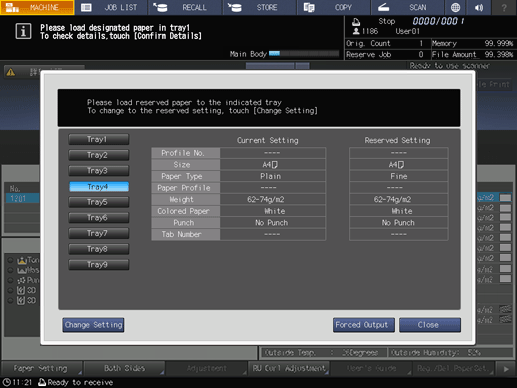The height and width of the screenshot is (388, 517).
Task: Show more options with right arrow
Action: coord(506,369)
